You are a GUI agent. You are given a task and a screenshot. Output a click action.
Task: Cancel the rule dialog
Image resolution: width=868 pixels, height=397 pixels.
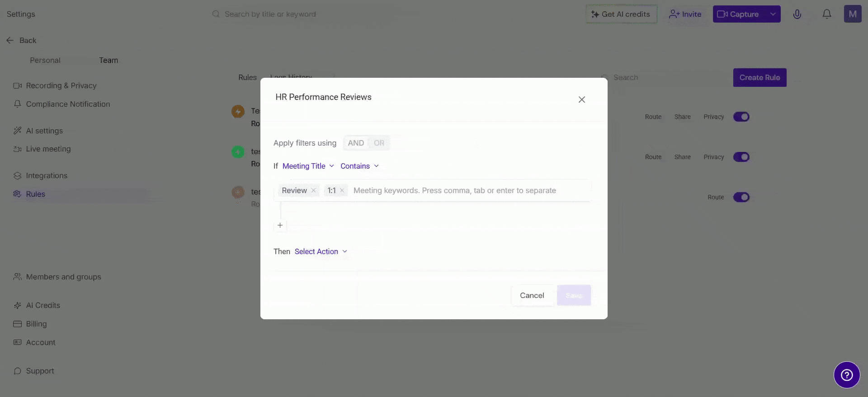(532, 295)
